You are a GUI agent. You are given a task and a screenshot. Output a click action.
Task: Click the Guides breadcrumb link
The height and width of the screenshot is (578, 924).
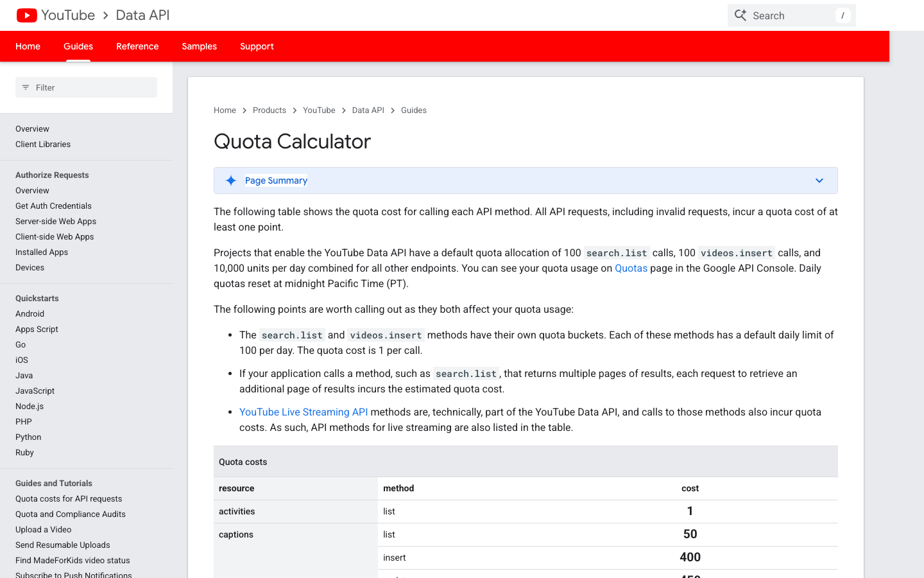[x=414, y=110]
